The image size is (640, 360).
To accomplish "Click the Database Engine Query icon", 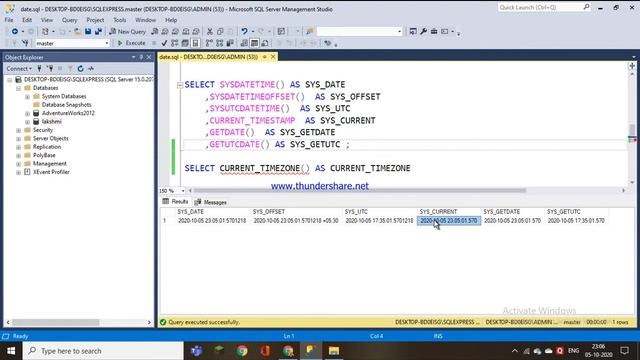I will [155, 31].
